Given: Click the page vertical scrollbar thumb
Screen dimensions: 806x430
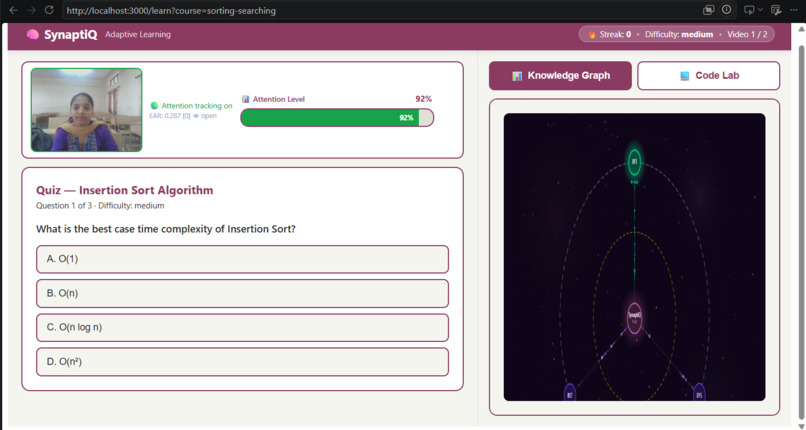Looking at the screenshot, I should pos(801,233).
